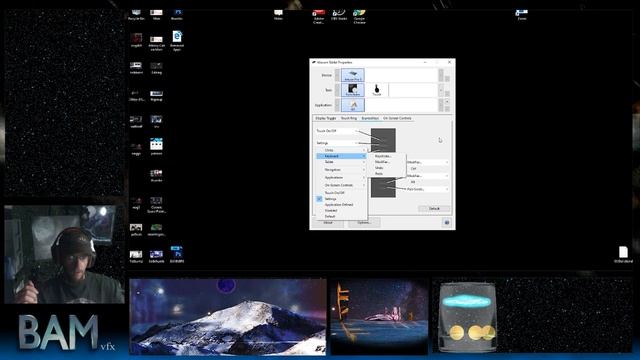Choose Application Defined in the menu
Screen dimensions: 640x360
[342, 204]
